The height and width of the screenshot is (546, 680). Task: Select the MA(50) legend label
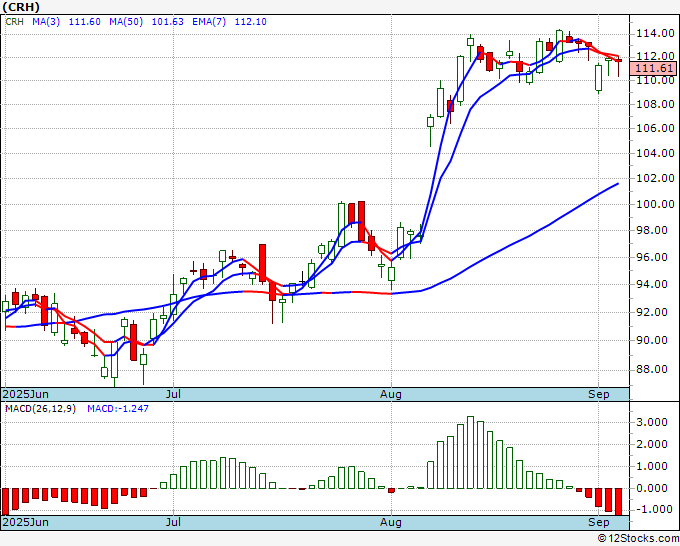coord(126,22)
